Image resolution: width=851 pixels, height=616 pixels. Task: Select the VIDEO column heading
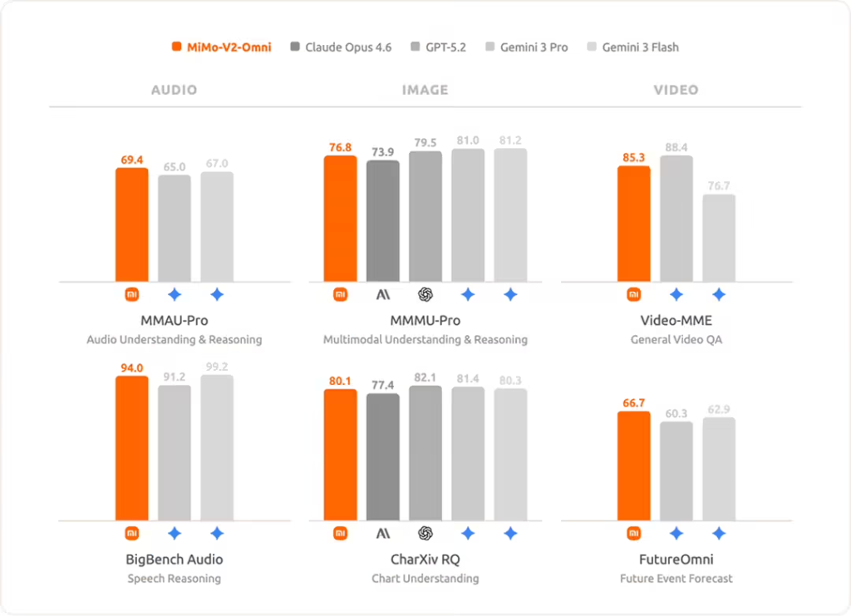tap(676, 90)
